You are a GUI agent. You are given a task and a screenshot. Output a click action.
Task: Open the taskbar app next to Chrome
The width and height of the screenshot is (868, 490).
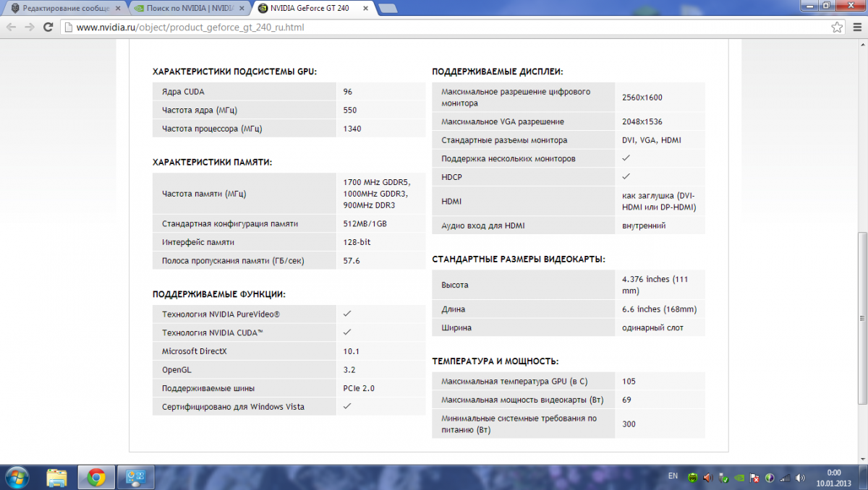pyautogui.click(x=135, y=477)
